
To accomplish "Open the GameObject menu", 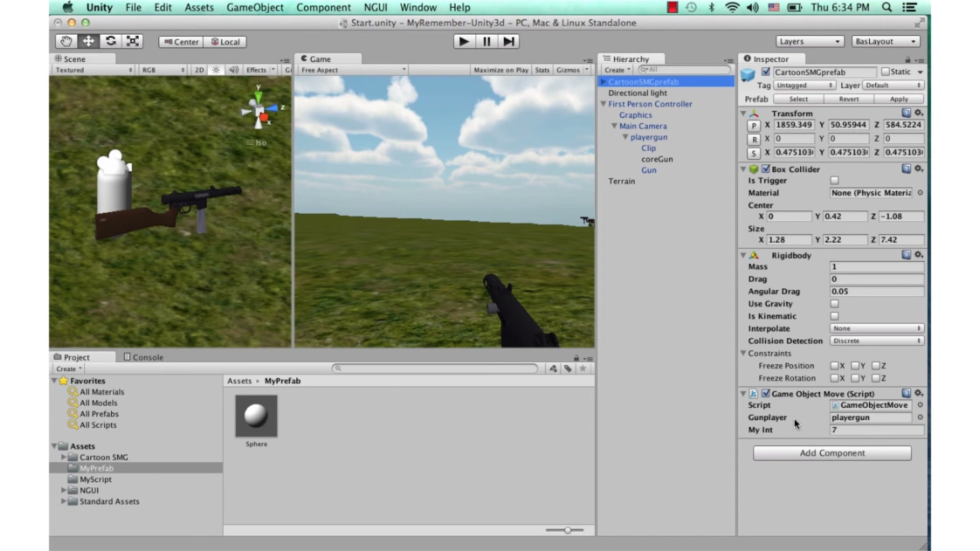I will (x=255, y=7).
